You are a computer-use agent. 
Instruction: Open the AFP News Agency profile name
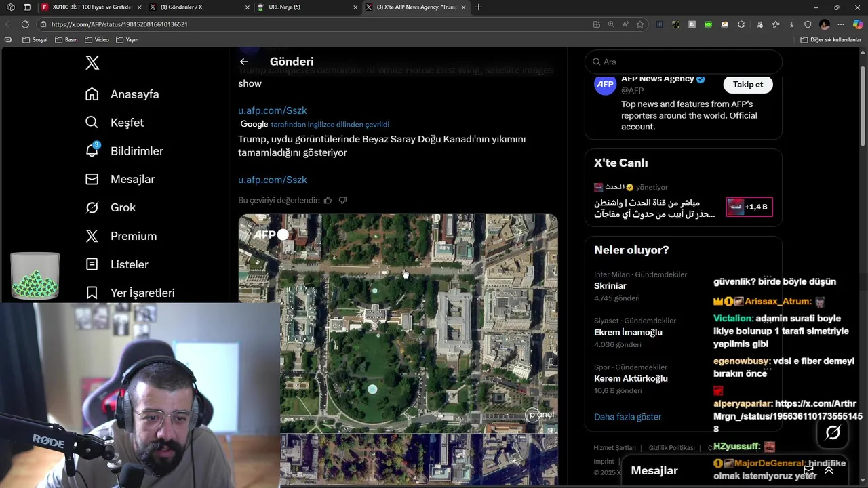[x=657, y=79]
